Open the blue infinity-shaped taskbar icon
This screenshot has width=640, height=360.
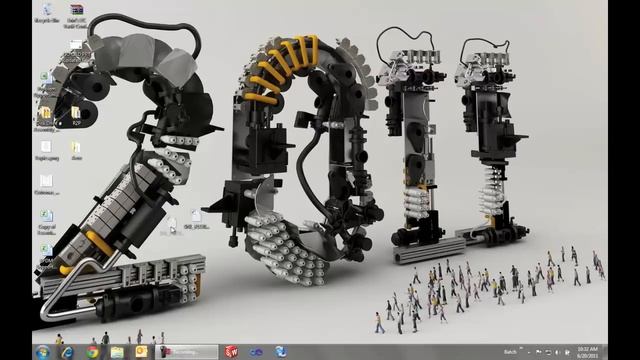coord(256,352)
